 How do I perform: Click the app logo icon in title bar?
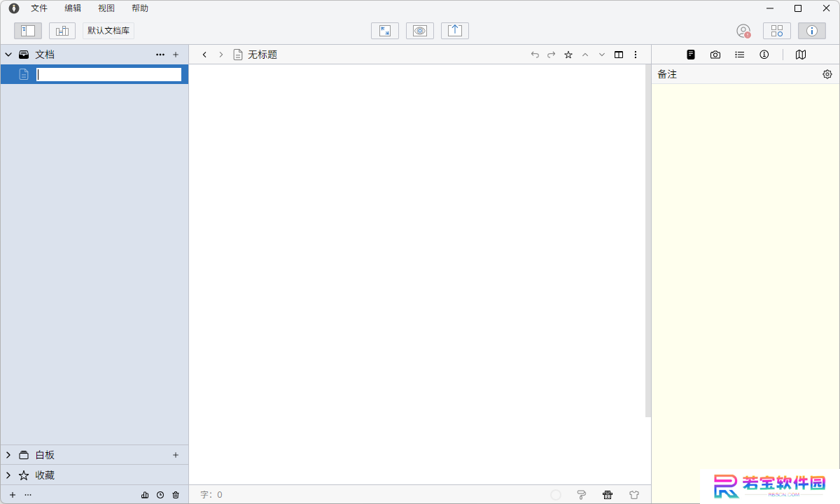[x=14, y=8]
